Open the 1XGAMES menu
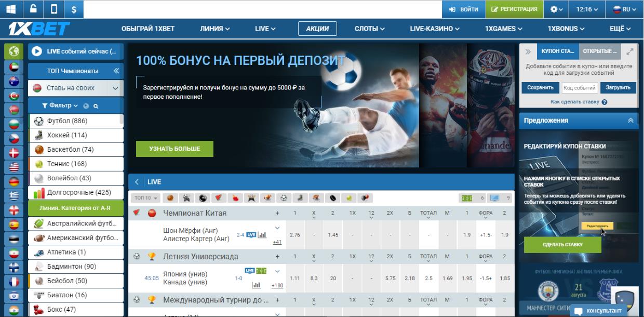 (x=504, y=29)
